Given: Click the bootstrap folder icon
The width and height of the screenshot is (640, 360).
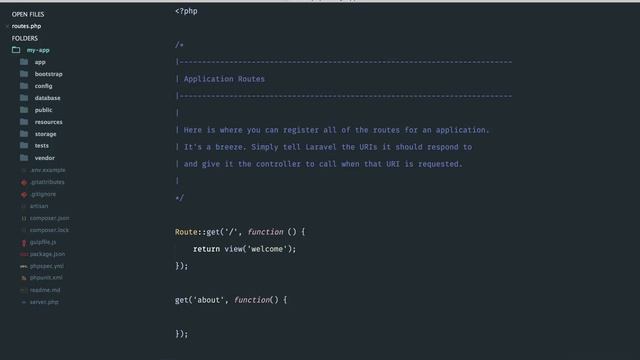Looking at the screenshot, I should [x=24, y=74].
